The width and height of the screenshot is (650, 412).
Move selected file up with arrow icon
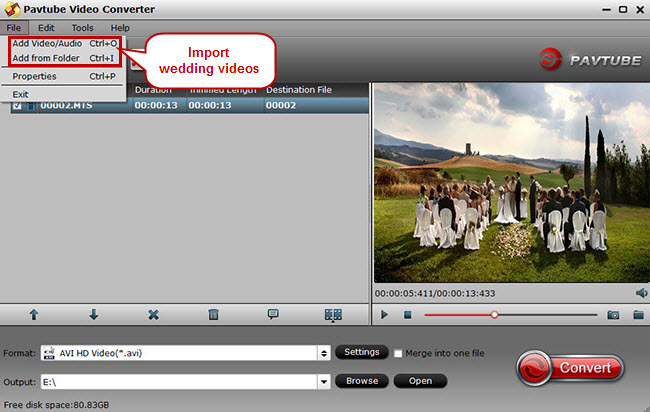point(34,315)
